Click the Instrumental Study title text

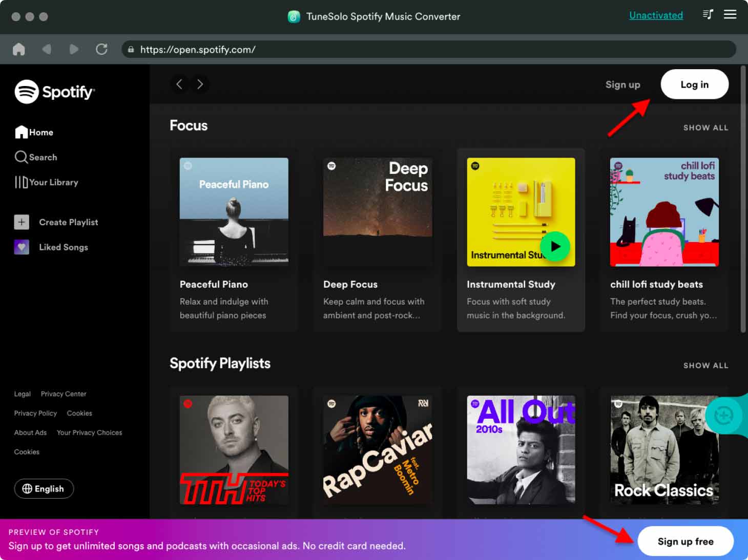coord(511,284)
